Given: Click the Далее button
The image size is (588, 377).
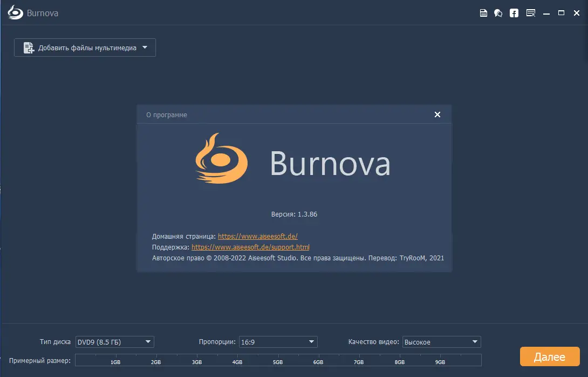Looking at the screenshot, I should coord(550,356).
